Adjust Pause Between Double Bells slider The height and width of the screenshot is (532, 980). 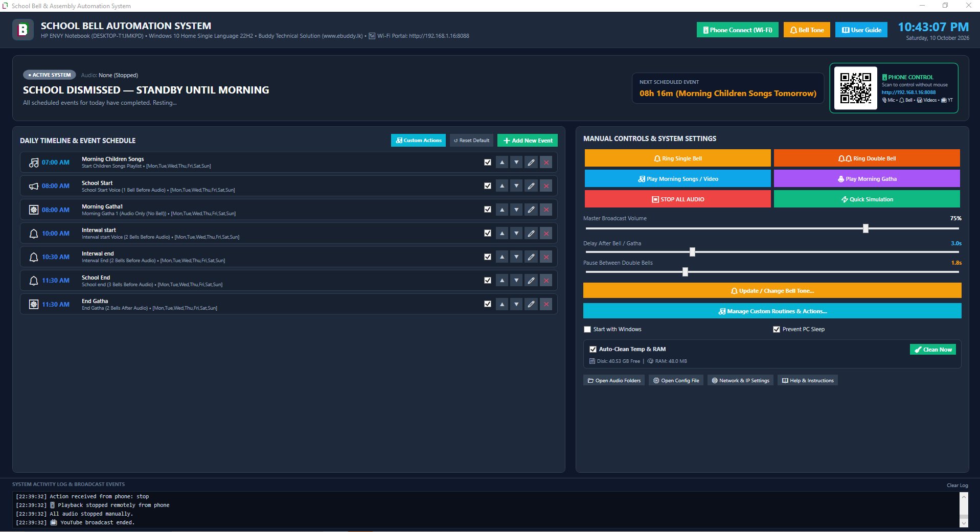click(685, 272)
